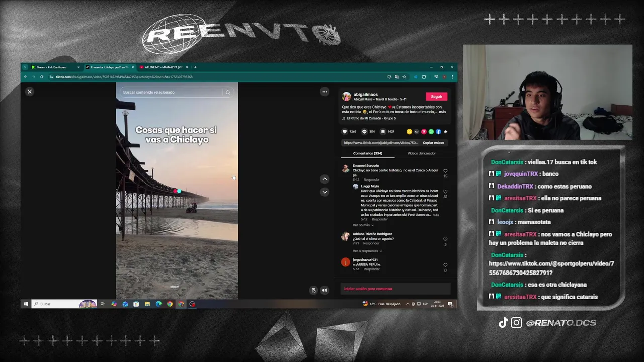Like Emanuel Serquén's comment
This screenshot has height=362, width=644.
pos(445,171)
